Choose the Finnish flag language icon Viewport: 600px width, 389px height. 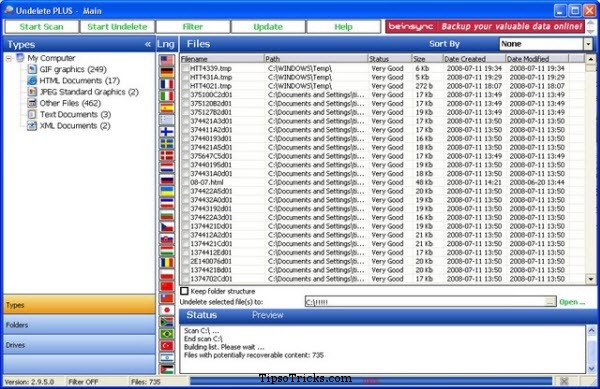[x=166, y=132]
